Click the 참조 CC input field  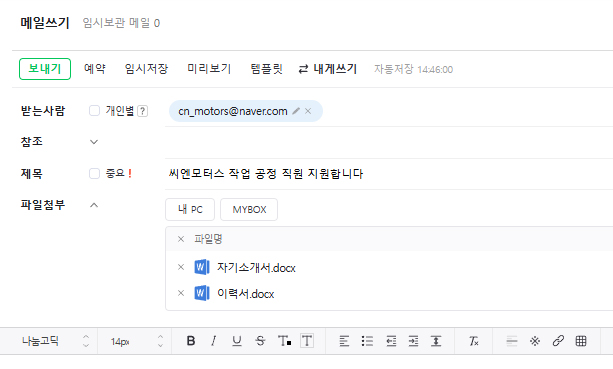pos(389,142)
